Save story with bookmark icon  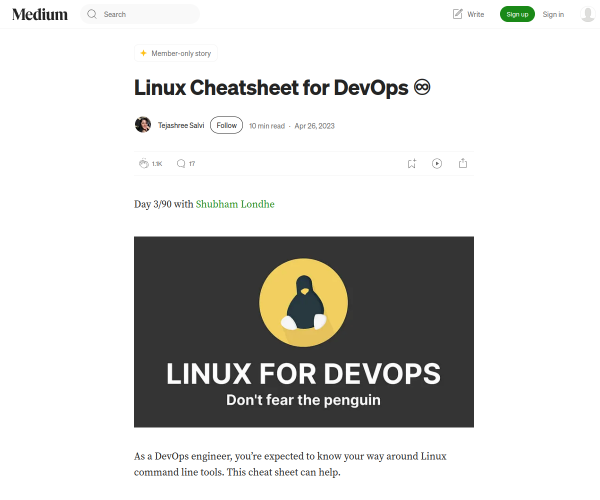(x=412, y=164)
